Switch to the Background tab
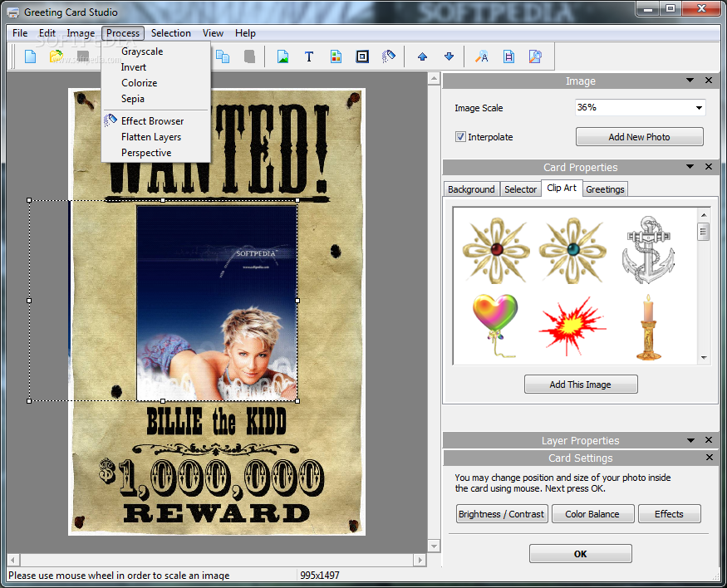 (x=471, y=189)
